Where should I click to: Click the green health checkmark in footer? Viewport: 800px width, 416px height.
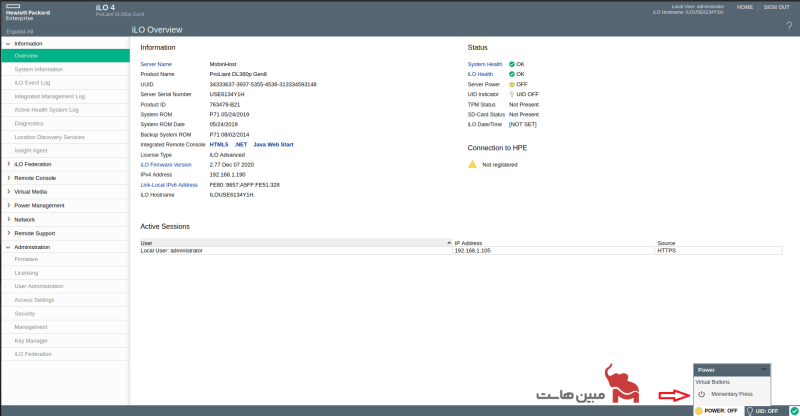click(792, 410)
